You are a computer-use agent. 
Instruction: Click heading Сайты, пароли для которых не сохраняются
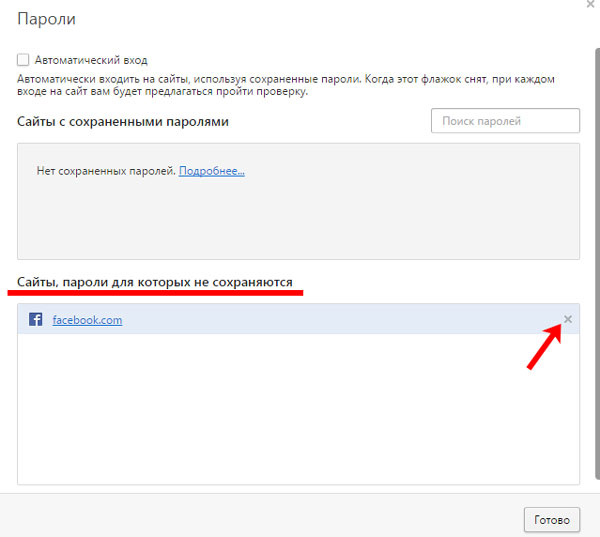(155, 283)
